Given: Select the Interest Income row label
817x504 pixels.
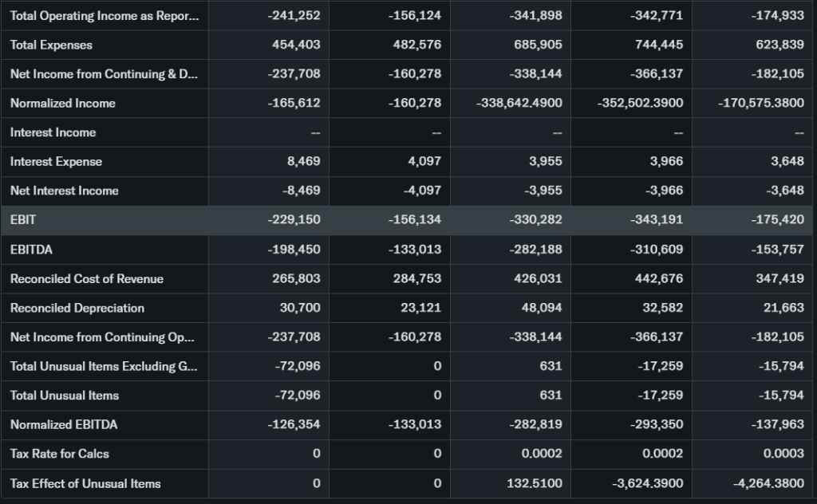Looking at the screenshot, I should [x=53, y=132].
